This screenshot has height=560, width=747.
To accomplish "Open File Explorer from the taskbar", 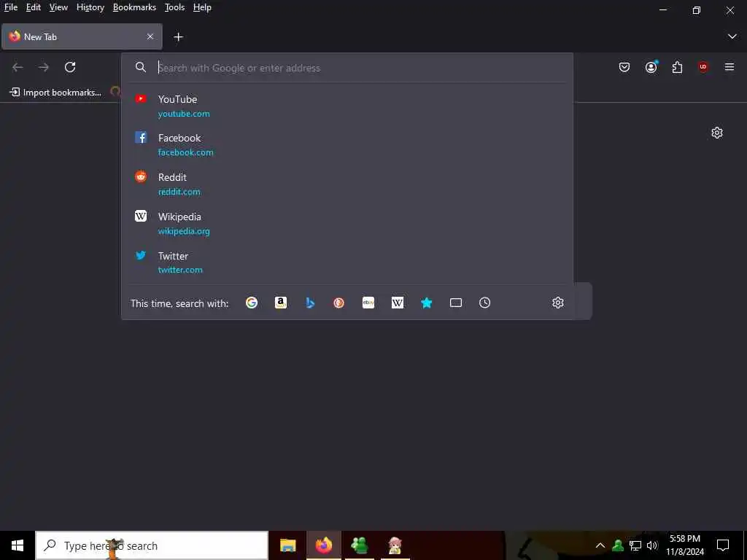I will pos(287,545).
